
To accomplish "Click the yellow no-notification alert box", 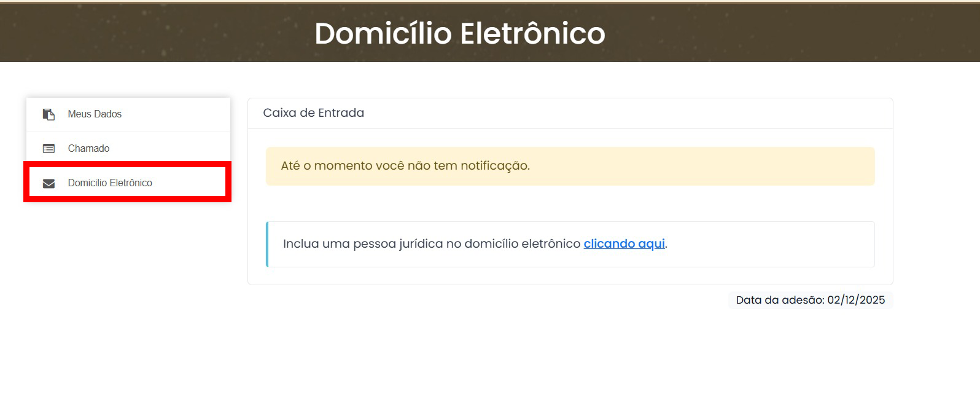I will [x=675, y=166].
